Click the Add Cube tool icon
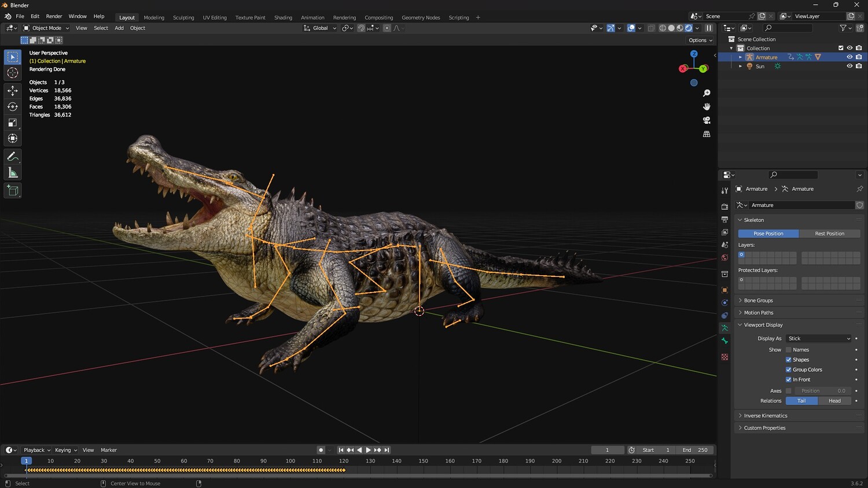The image size is (868, 488). pos(13,190)
